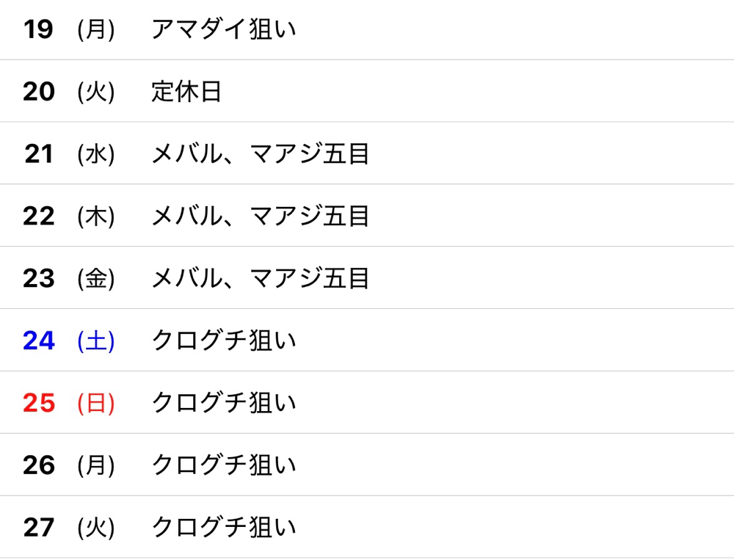The image size is (734, 560).
Task: Click the (水) weekday label
Action: point(96,154)
